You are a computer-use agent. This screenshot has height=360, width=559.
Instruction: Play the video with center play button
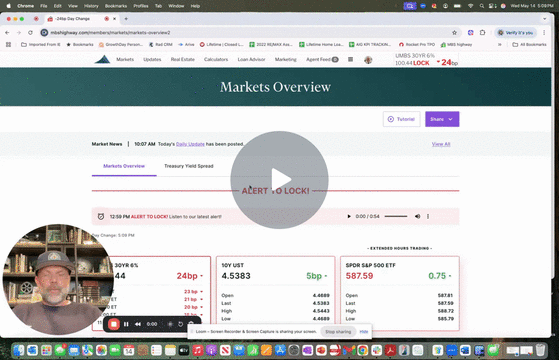[x=279, y=180]
